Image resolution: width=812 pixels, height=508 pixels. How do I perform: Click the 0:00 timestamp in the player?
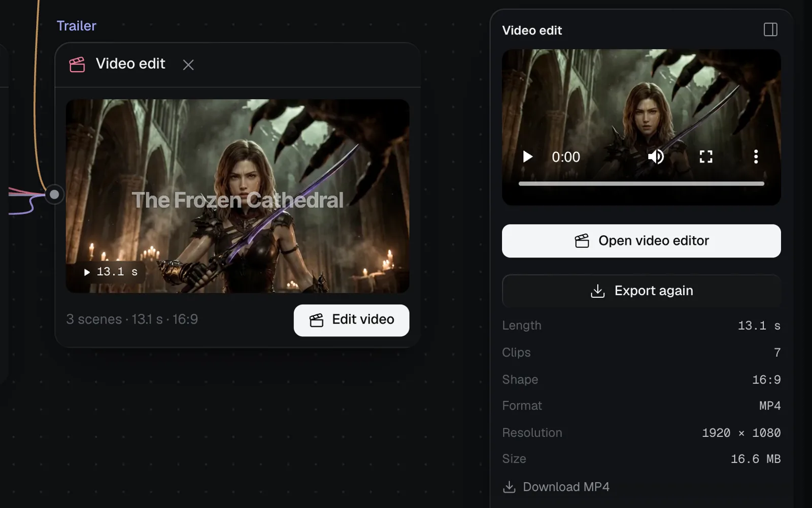point(566,157)
